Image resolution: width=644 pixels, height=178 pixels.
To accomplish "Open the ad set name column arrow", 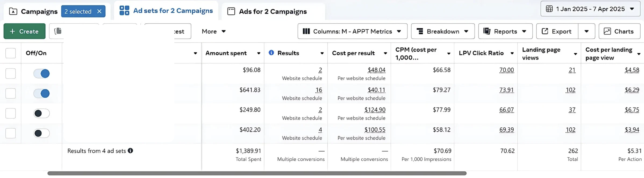I will pos(195,53).
